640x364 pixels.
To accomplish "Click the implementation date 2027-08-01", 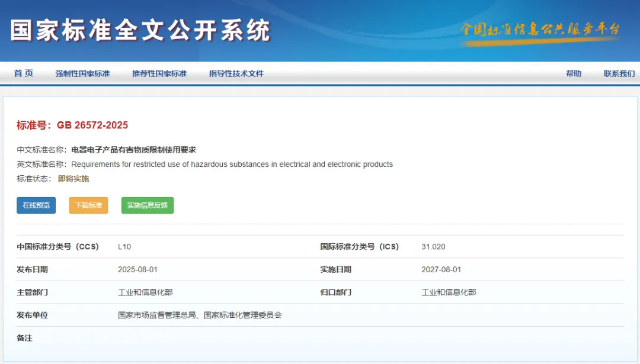I will pos(441,270).
